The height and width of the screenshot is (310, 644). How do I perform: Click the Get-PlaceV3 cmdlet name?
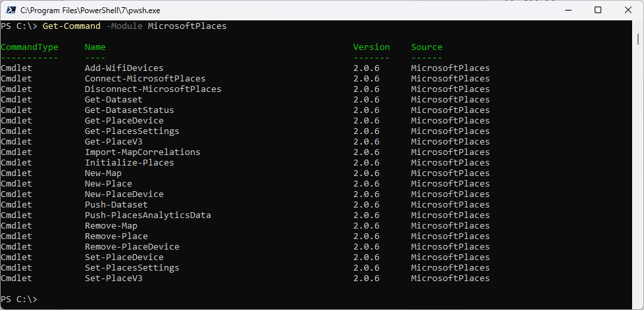pos(114,142)
